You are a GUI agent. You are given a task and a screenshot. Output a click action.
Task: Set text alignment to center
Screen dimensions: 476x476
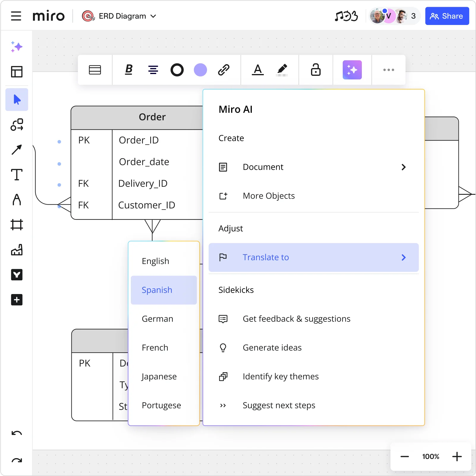(153, 70)
